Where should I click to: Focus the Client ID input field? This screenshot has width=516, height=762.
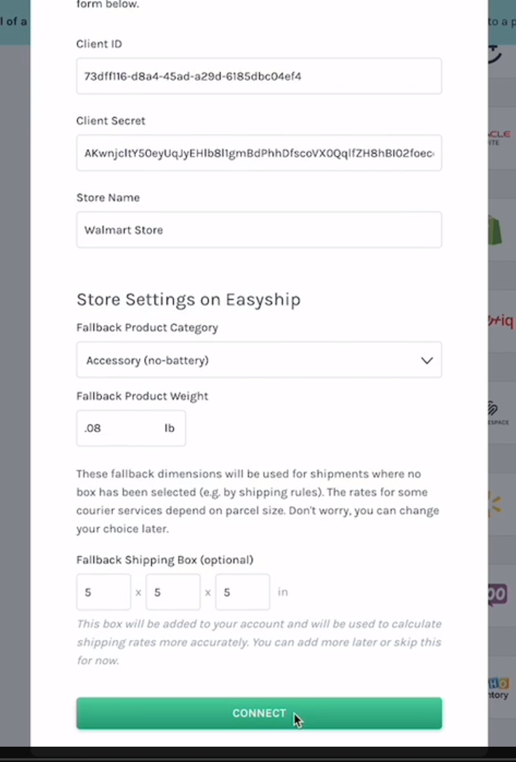(259, 76)
